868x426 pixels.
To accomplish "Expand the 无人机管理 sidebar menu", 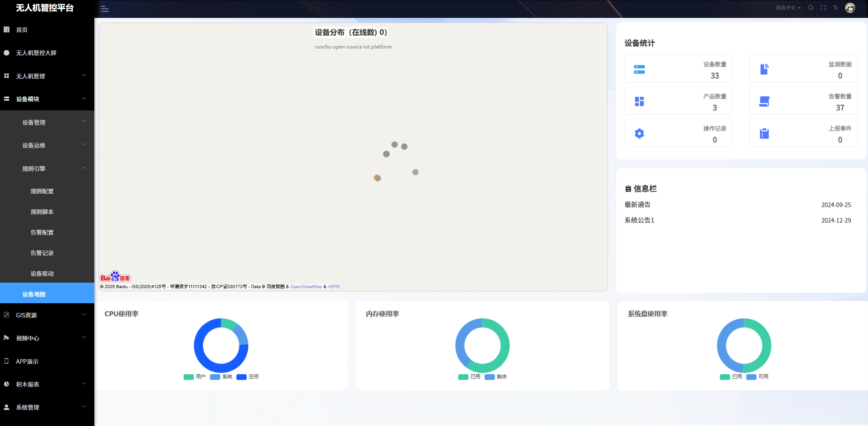I will [47, 76].
